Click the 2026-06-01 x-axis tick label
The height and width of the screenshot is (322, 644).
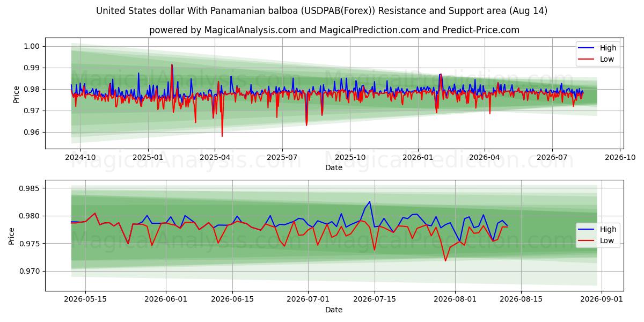[166, 299]
